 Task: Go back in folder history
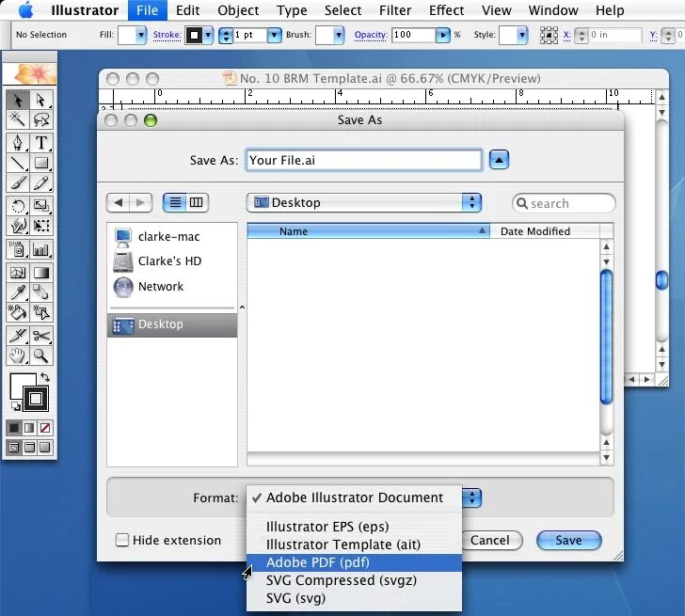point(118,202)
